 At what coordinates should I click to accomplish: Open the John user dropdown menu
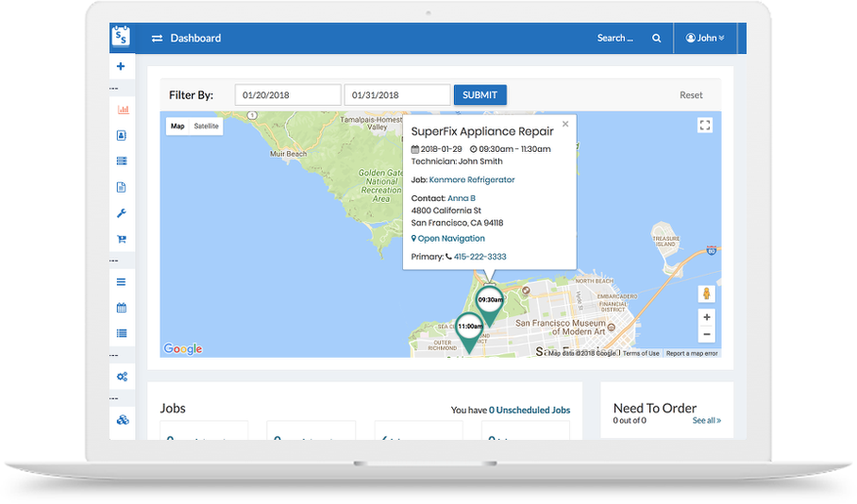click(705, 38)
